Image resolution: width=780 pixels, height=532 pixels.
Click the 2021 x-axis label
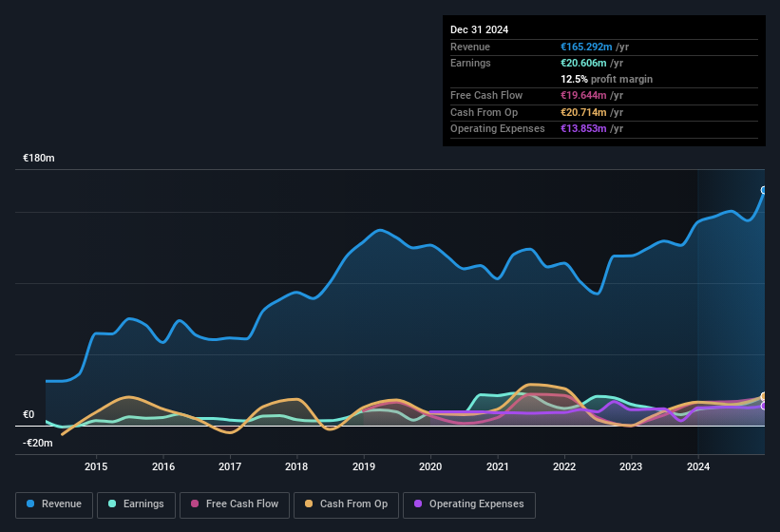pos(498,466)
